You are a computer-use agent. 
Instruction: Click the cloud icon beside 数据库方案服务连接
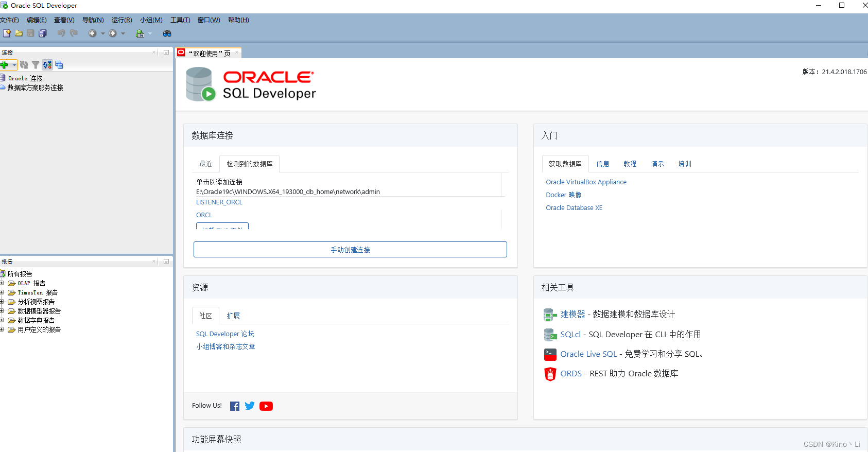click(x=3, y=88)
